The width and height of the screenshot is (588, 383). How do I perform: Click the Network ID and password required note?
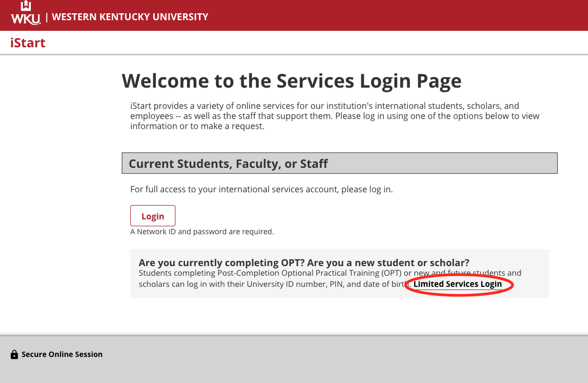(202, 232)
